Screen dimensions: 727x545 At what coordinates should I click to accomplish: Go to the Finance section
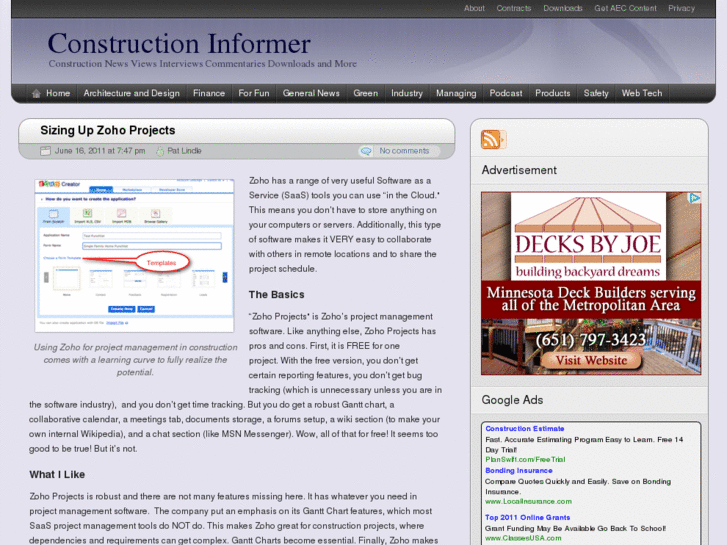(x=209, y=93)
